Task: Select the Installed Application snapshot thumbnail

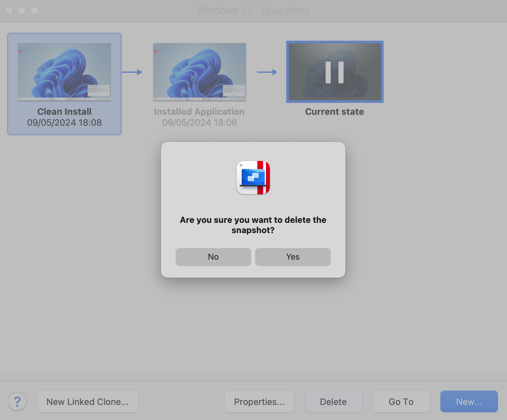Action: coord(200,72)
